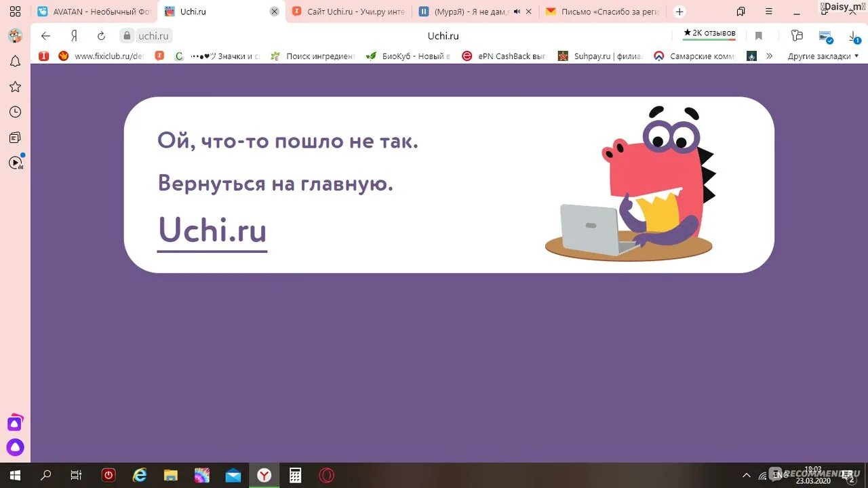Open favorites star in sidebar
This screenshot has width=868, height=488.
[x=15, y=87]
